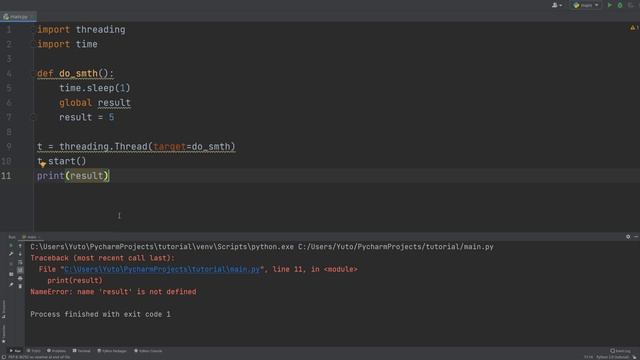Click the lock icon at status bar right

point(635,357)
